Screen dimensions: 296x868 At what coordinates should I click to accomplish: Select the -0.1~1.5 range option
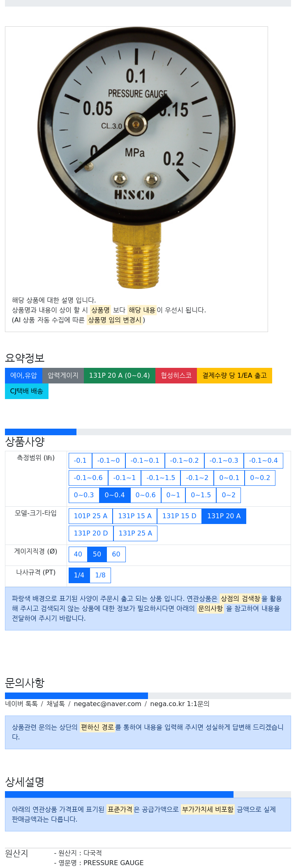pos(161,478)
